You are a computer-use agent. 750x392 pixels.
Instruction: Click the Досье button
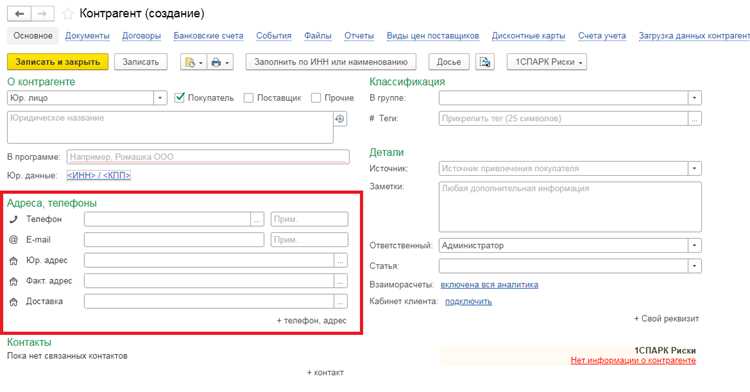coord(449,62)
